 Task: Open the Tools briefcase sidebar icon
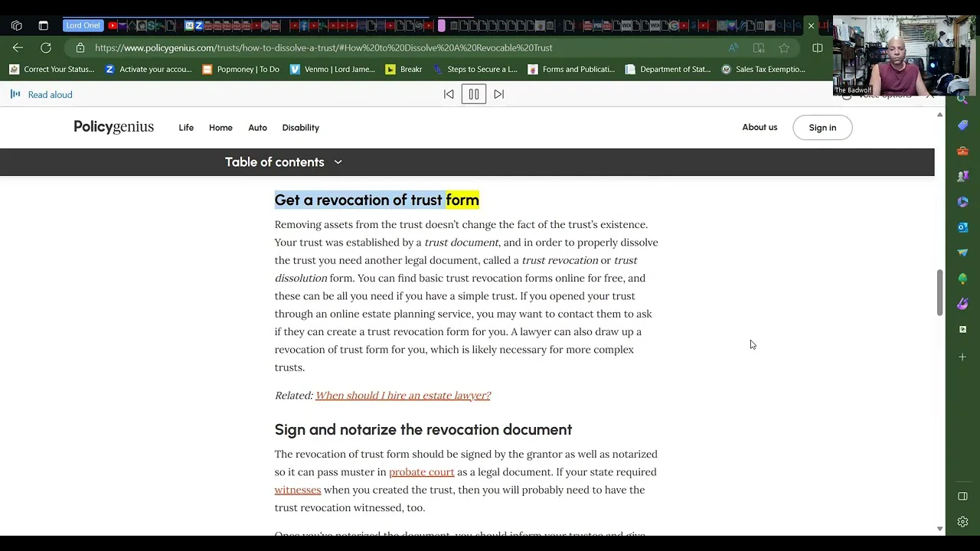962,151
